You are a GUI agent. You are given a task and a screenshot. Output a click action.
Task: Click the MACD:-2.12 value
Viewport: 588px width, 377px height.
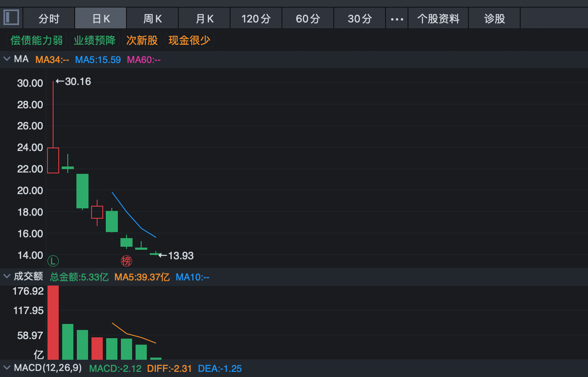[x=115, y=369]
